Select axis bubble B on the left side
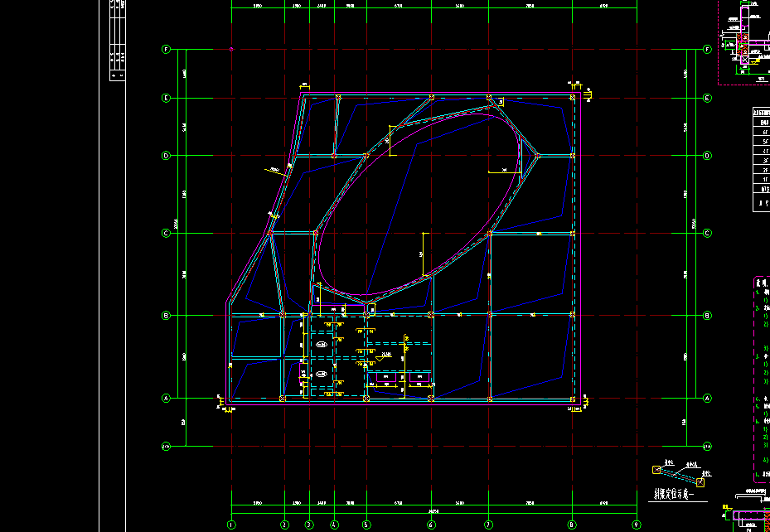The width and height of the screenshot is (770, 532). click(166, 316)
